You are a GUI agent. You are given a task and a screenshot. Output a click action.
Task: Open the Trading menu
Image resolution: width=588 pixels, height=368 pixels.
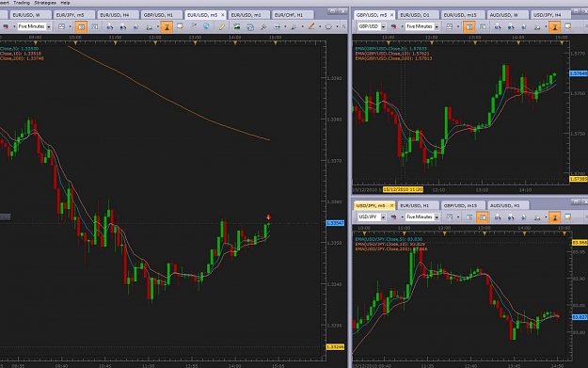(x=22, y=3)
